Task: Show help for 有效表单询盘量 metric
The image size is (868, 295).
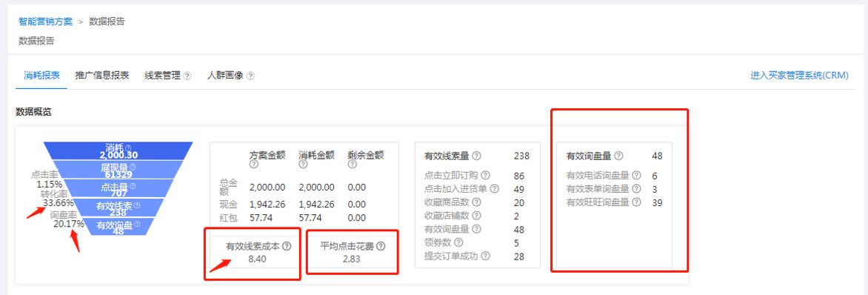Action: tap(637, 188)
